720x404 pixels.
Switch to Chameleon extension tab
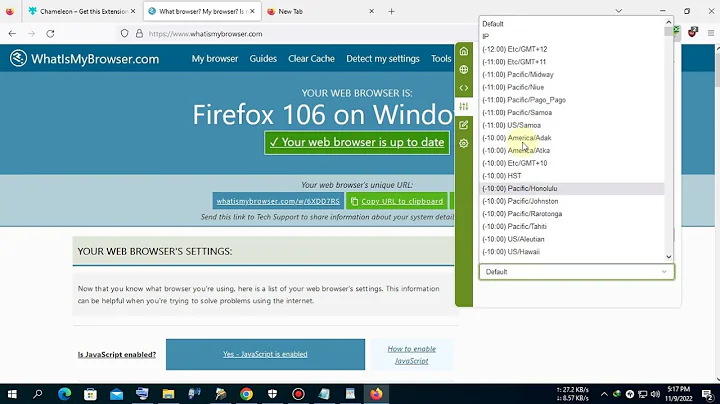pyautogui.click(x=82, y=11)
